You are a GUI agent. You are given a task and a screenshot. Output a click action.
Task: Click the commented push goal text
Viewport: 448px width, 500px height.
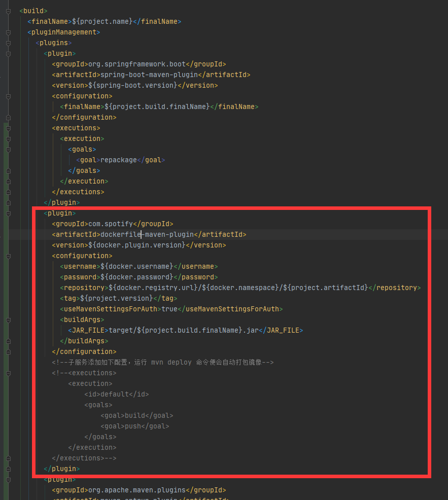pyautogui.click(x=132, y=426)
